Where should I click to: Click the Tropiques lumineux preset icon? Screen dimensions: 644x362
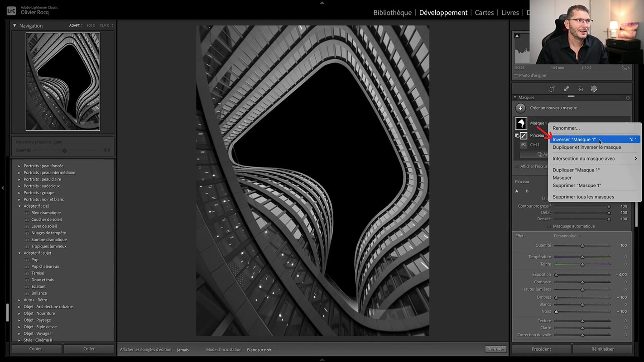pos(27,247)
